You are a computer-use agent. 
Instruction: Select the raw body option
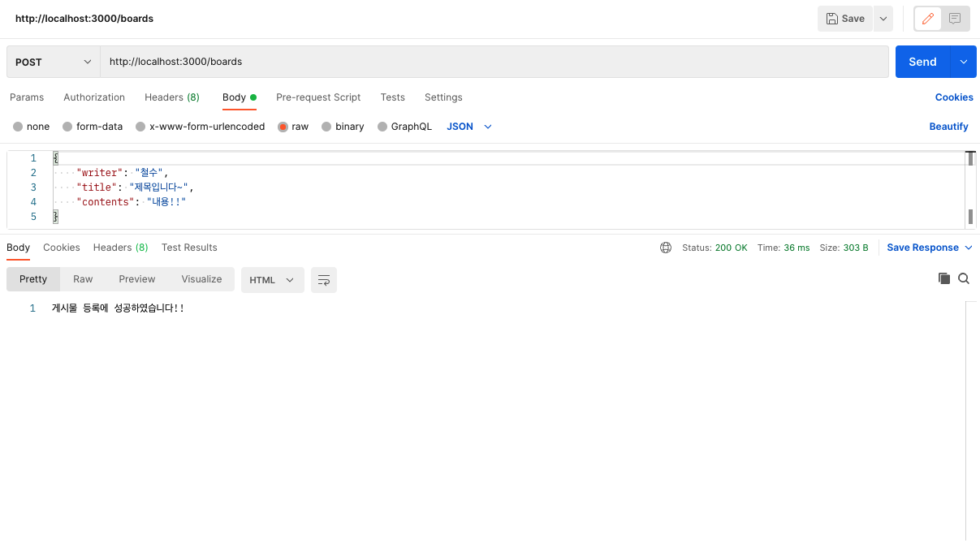point(293,127)
